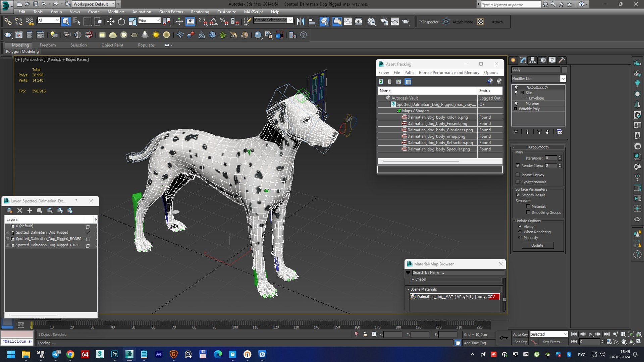Expand the Editable Poly entry
Screen dimensions: 644x362
(x=516, y=109)
